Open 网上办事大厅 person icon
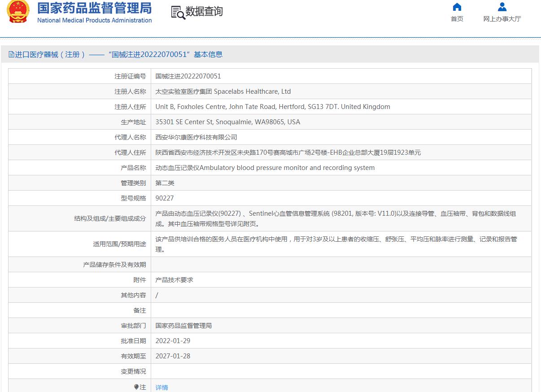This screenshot has height=392, width=541. point(502,7)
